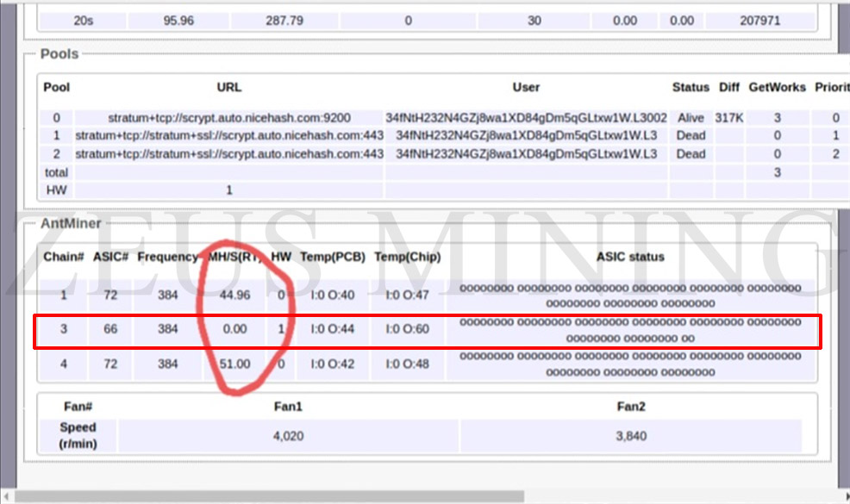This screenshot has height=504, width=850.
Task: Select the 317K Diff value
Action: 728,117
